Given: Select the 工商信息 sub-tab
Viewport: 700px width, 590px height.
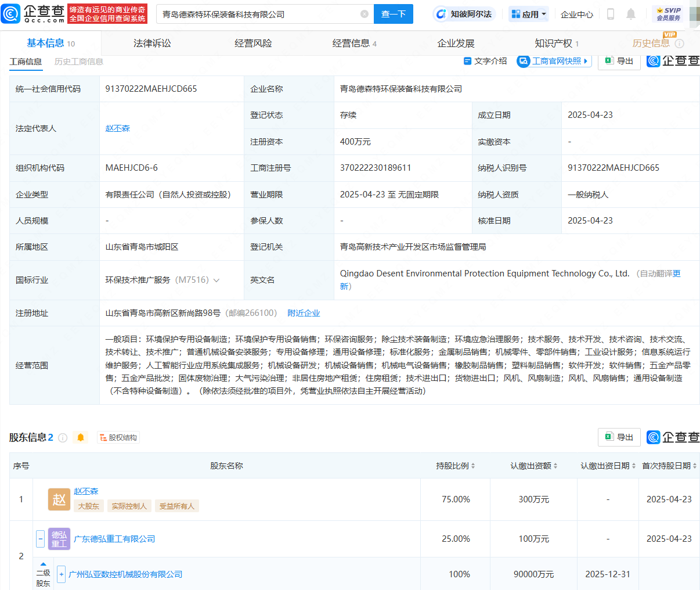Looking at the screenshot, I should 26,62.
